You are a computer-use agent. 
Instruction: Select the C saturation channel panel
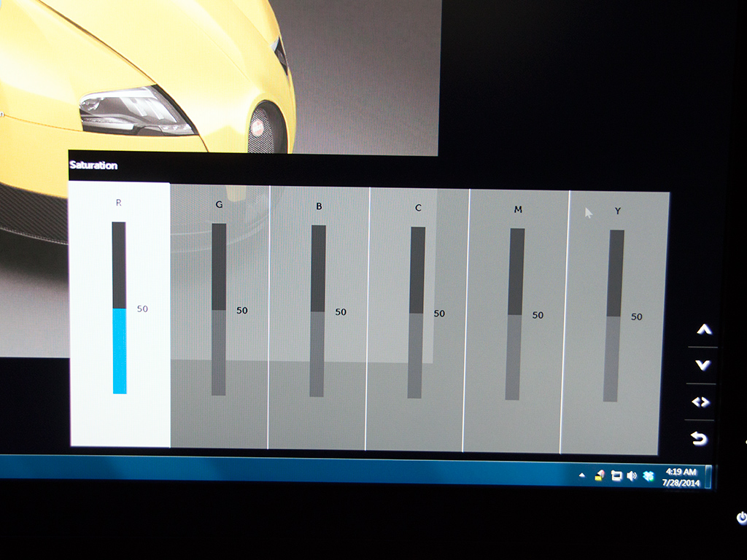click(x=417, y=319)
